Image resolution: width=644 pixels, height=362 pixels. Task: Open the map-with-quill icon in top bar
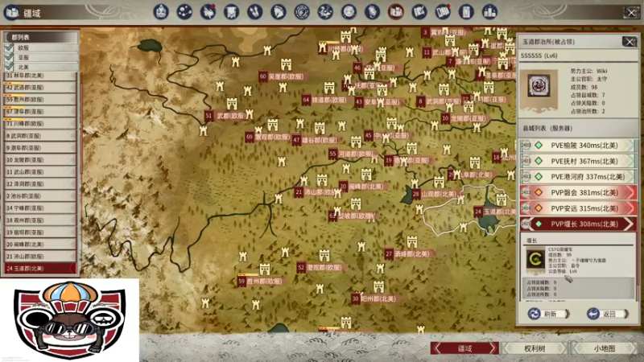tap(419, 12)
